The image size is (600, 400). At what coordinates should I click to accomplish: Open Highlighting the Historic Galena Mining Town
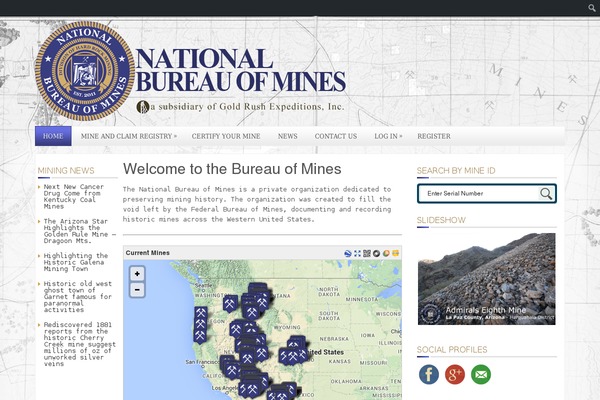coord(75,262)
